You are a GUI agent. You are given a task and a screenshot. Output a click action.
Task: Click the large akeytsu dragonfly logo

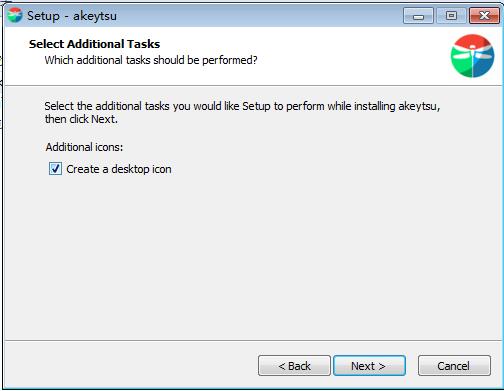point(472,56)
